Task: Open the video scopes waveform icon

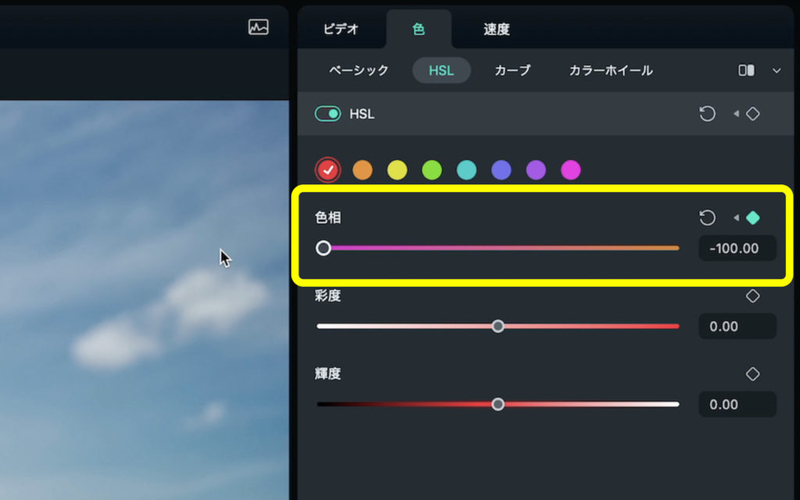Action: [258, 27]
